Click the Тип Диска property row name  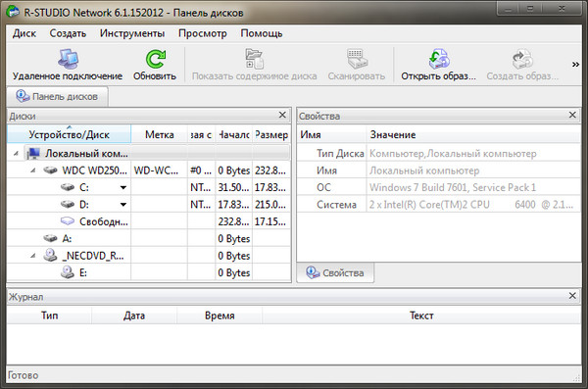pyautogui.click(x=340, y=153)
